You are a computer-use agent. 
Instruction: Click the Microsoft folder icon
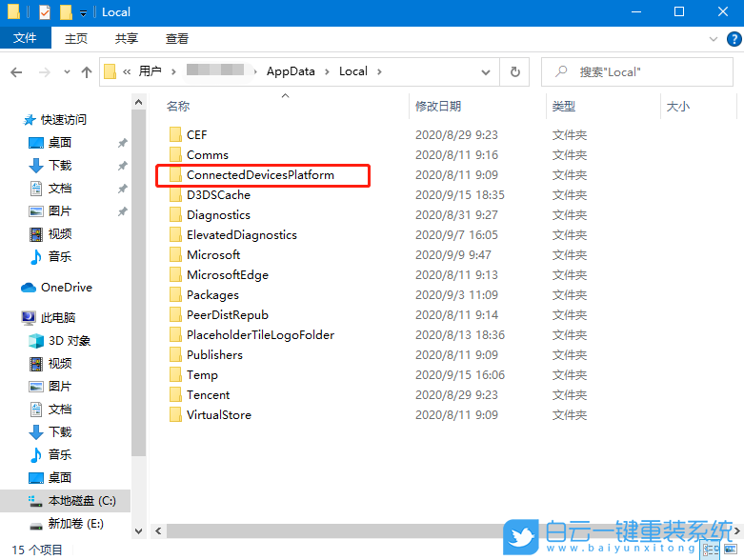coord(175,254)
